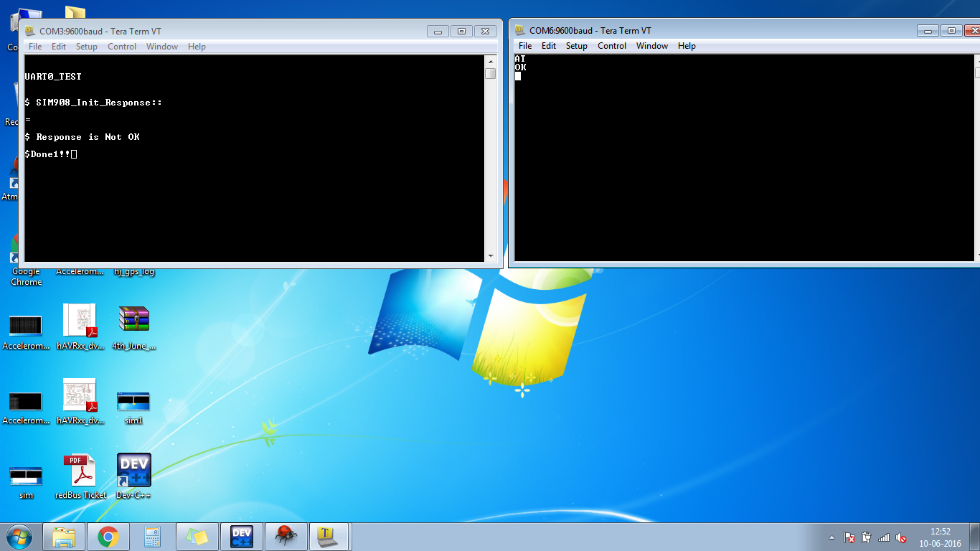This screenshot has height=551, width=980.
Task: Click the Tera Term taskbar button
Action: click(329, 537)
